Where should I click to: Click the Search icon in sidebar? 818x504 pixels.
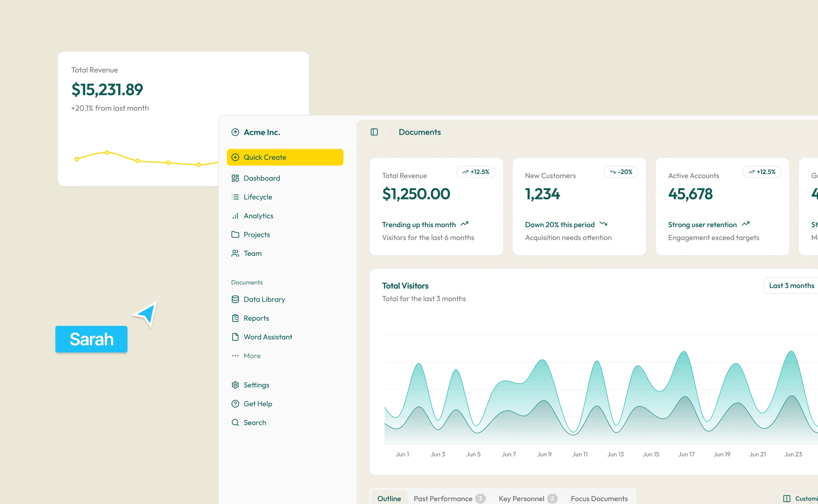point(235,422)
